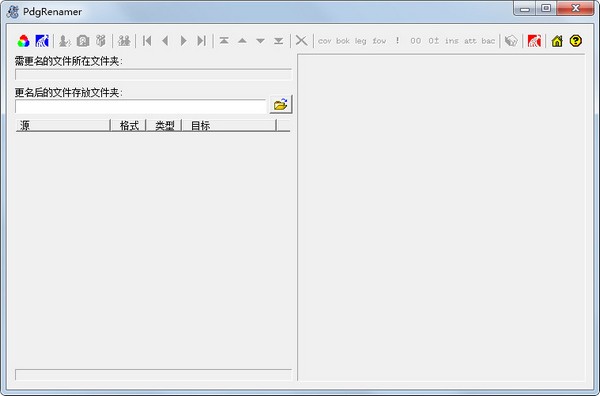Image resolution: width=600 pixels, height=396 pixels.
Task: Sort by the 类型 column header
Action: tap(164, 125)
